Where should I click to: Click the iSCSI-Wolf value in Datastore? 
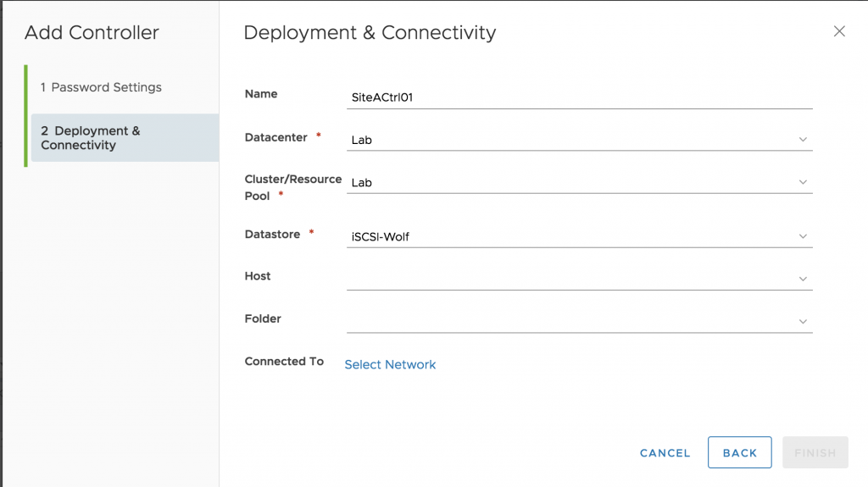(381, 237)
